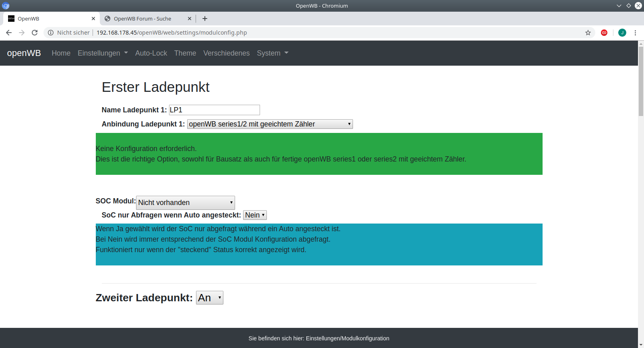Select the OpenWB browser tab
Viewport: 644px width, 348px height.
51,19
